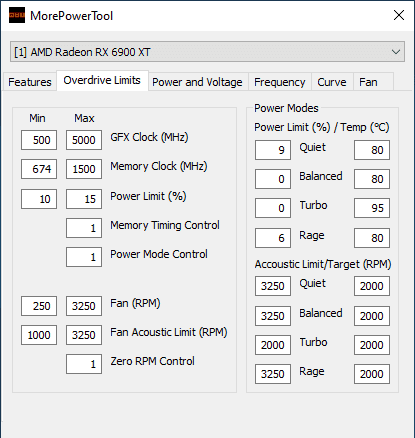Select the Balanced power limit percent field

pyautogui.click(x=273, y=179)
